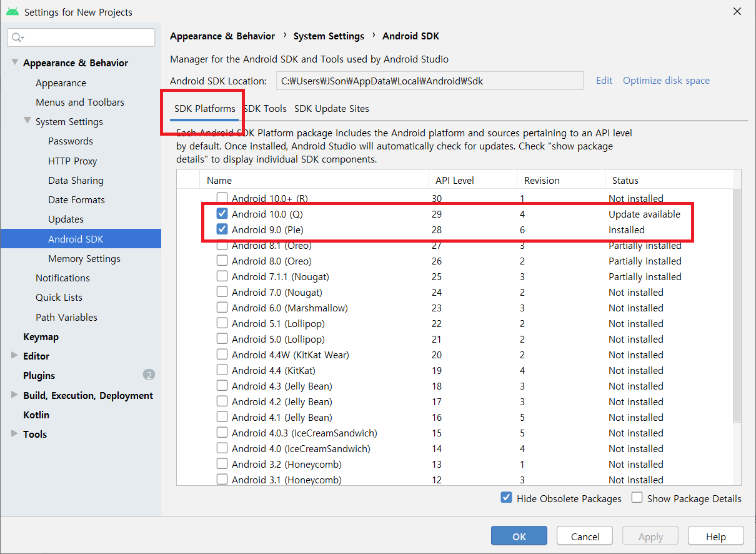
Task: Switch to the SDK Tools tab
Action: (x=265, y=109)
